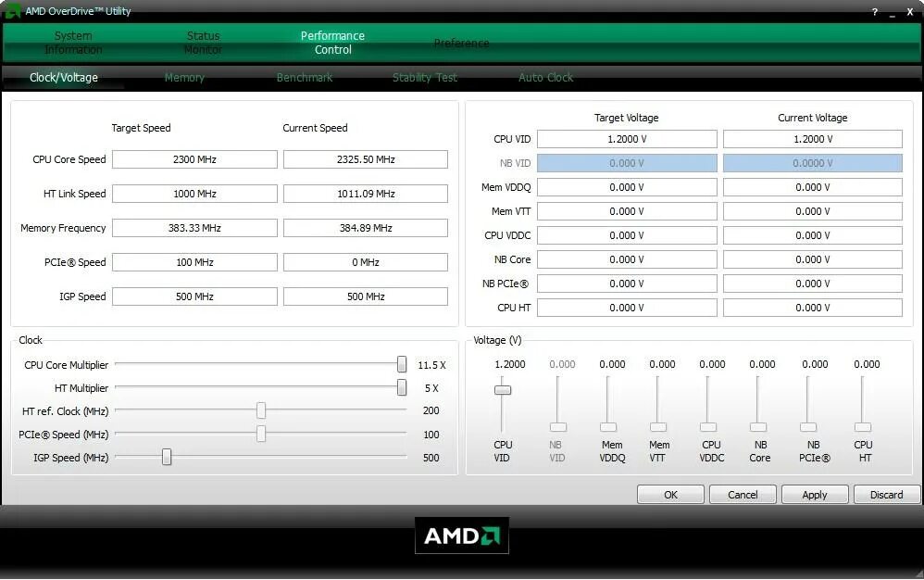Click the CPU HT voltage slider handle

pyautogui.click(x=863, y=427)
